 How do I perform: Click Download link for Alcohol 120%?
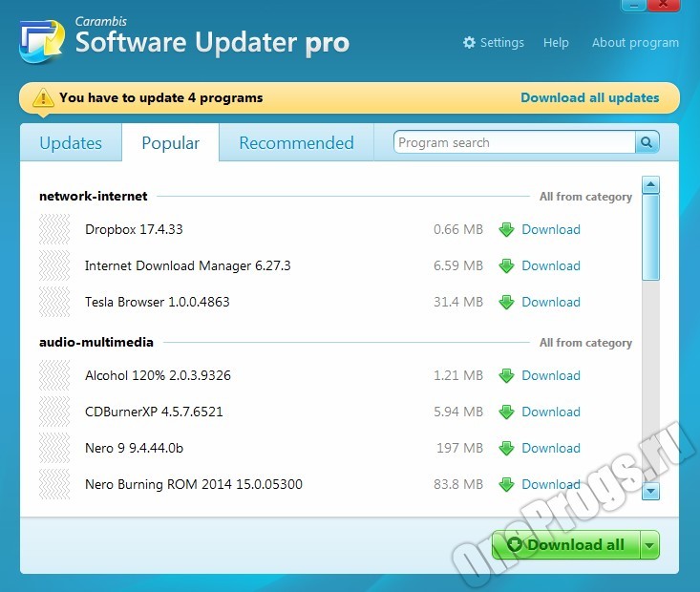(x=551, y=375)
